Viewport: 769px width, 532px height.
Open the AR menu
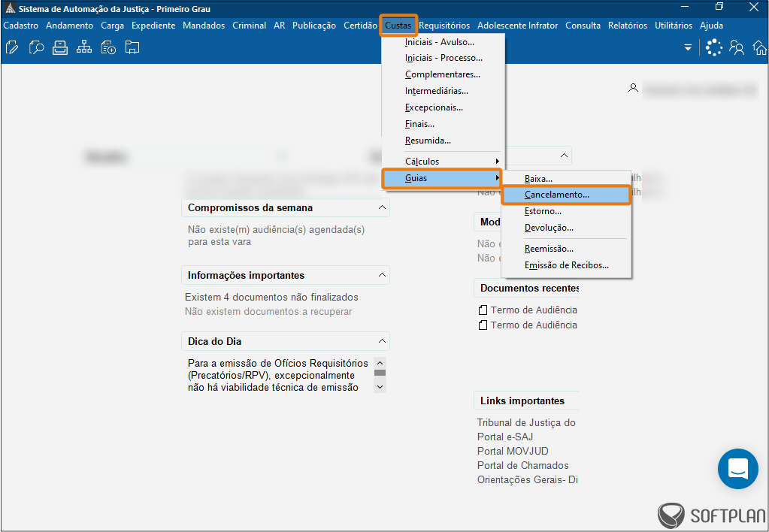(280, 26)
